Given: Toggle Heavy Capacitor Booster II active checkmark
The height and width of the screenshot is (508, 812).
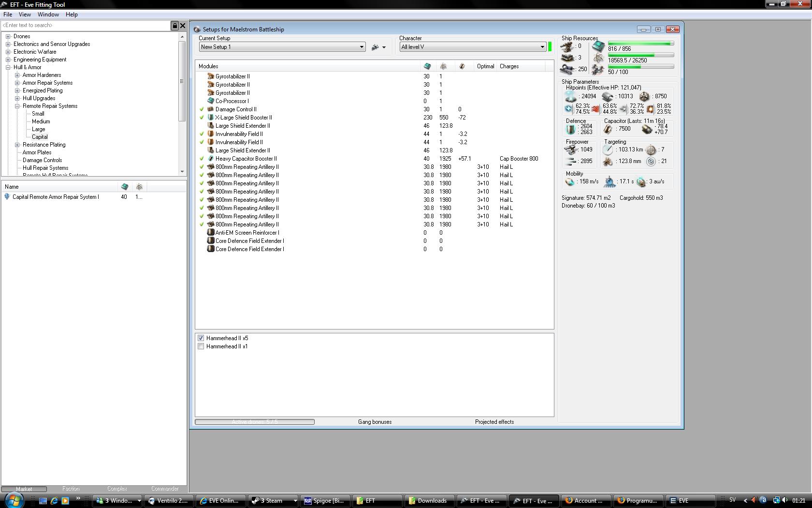Looking at the screenshot, I should click(202, 159).
